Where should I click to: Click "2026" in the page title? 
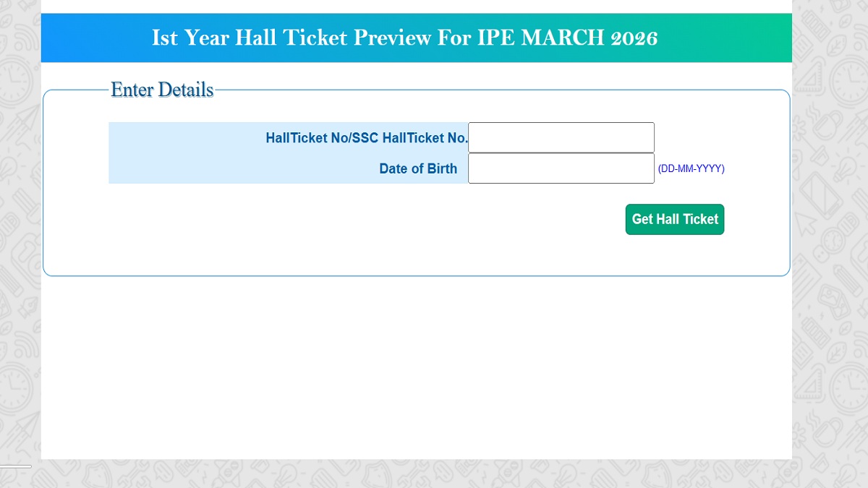click(x=634, y=38)
